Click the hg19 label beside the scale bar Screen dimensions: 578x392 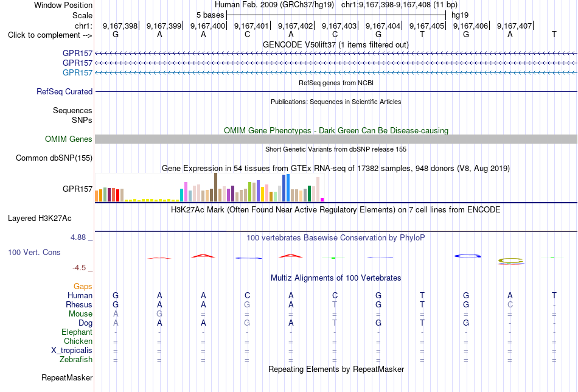[x=460, y=15]
